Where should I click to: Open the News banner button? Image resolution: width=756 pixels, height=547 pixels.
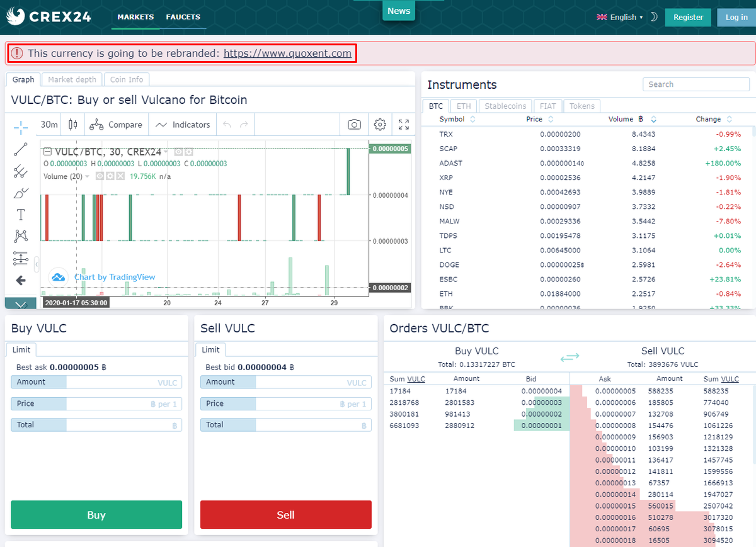point(399,11)
